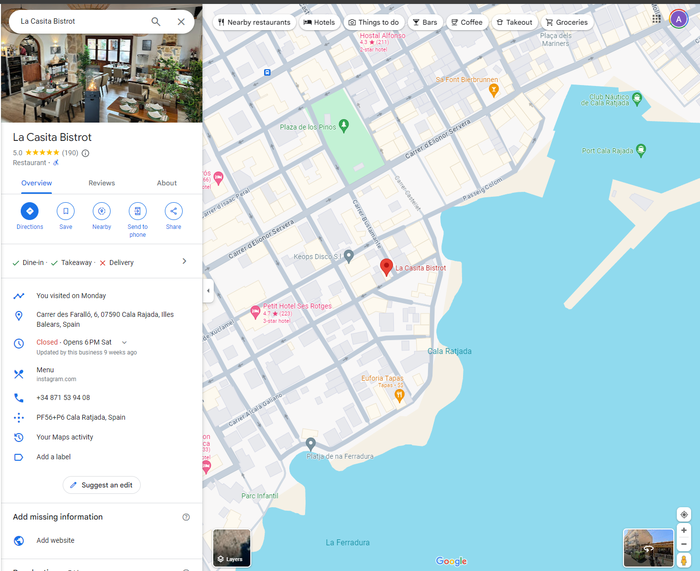Select the Hotels chip
700x571 pixels.
click(x=319, y=22)
